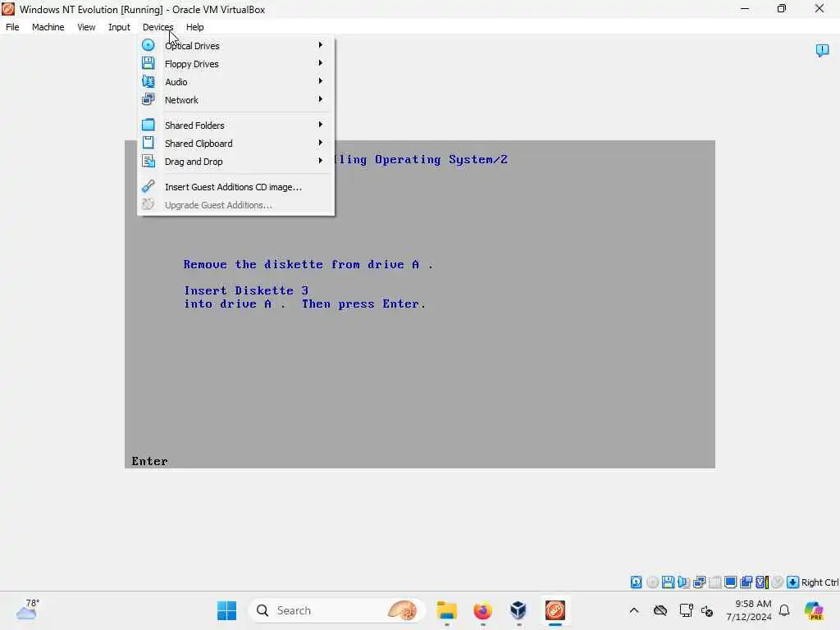
Task: Open the Input menu
Action: (x=119, y=27)
